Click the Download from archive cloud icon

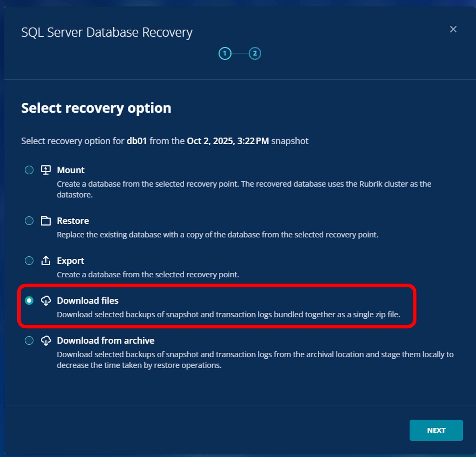pos(46,340)
